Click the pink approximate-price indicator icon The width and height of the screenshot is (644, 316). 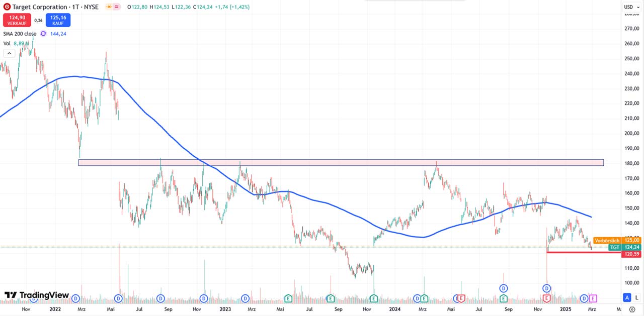[x=117, y=7]
